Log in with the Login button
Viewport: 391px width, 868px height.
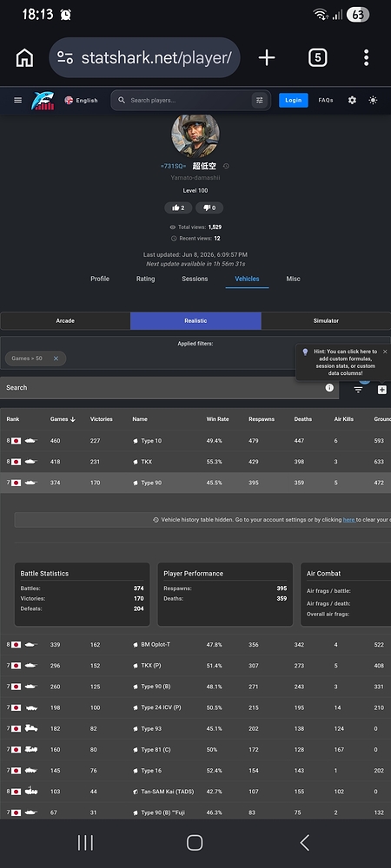pos(293,100)
